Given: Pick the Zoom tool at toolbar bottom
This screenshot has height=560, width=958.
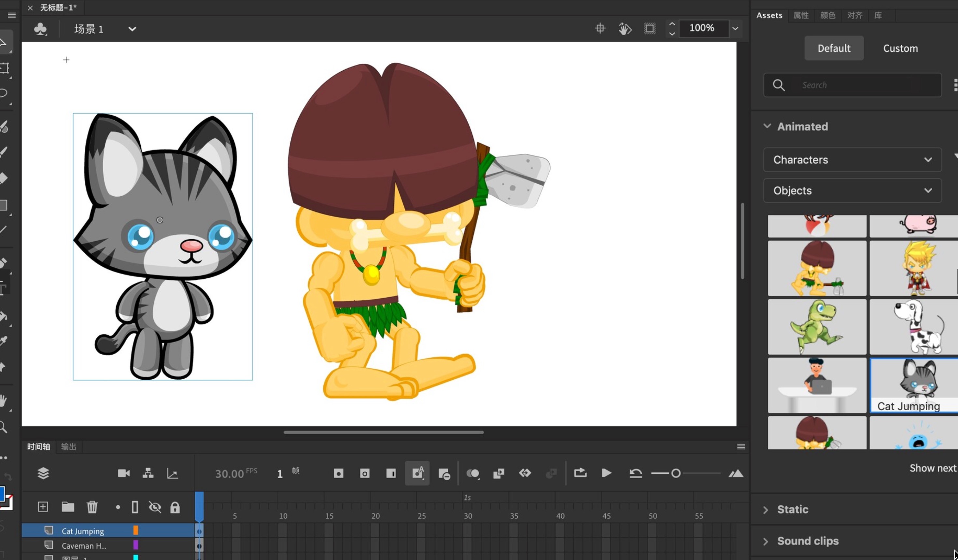Looking at the screenshot, I should coord(4,427).
